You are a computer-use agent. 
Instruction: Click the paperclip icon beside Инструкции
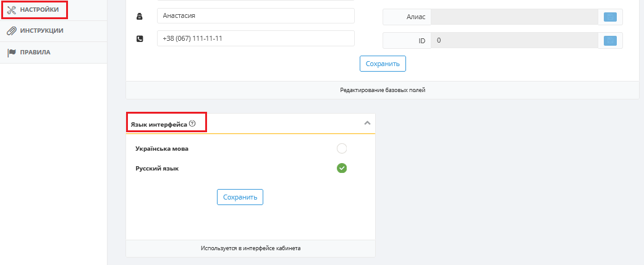[12, 31]
